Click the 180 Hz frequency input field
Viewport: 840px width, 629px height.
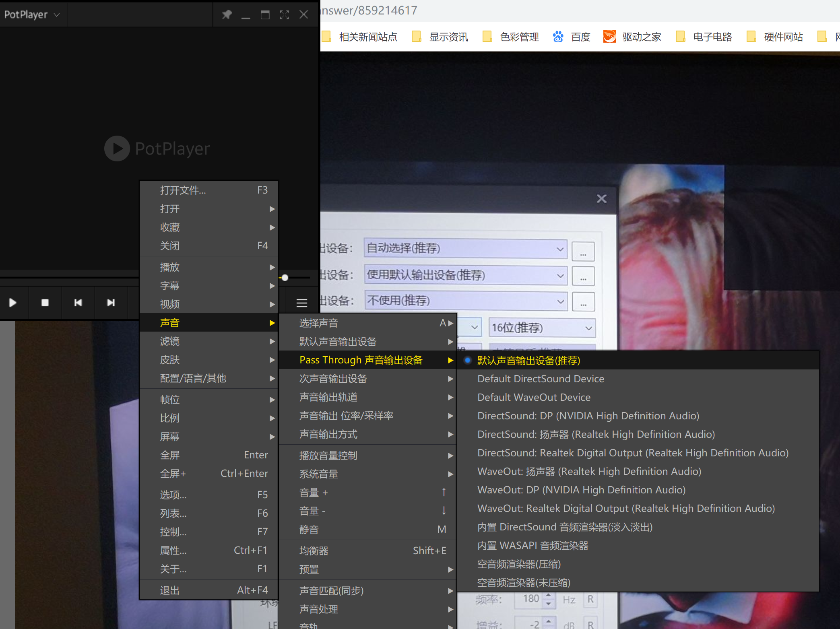530,599
